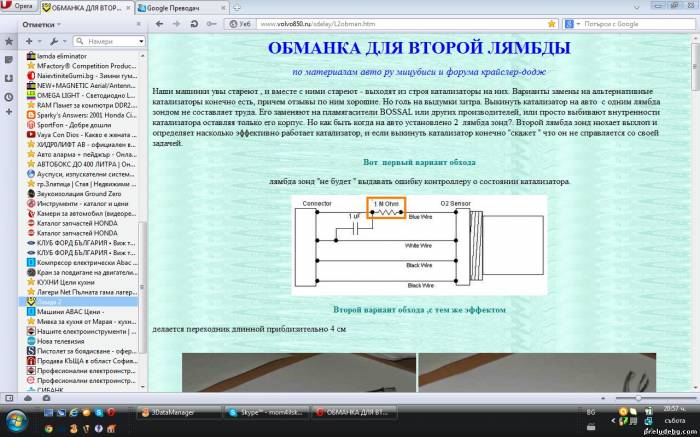Viewport: 700px width, 437px height.
Task: Open the Opera main menu button
Action: click(x=18, y=6)
